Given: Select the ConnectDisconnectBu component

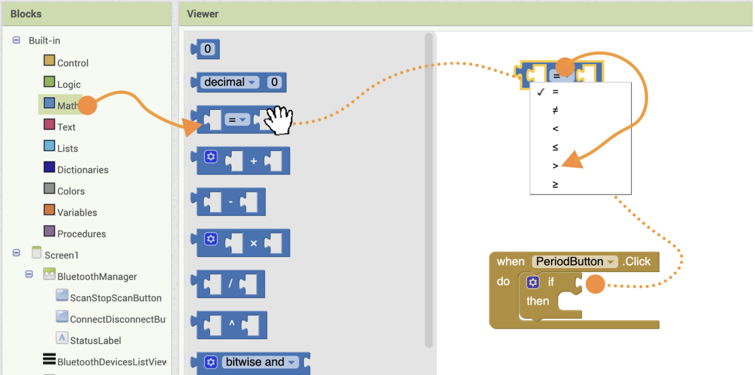Looking at the screenshot, I should (x=118, y=319).
